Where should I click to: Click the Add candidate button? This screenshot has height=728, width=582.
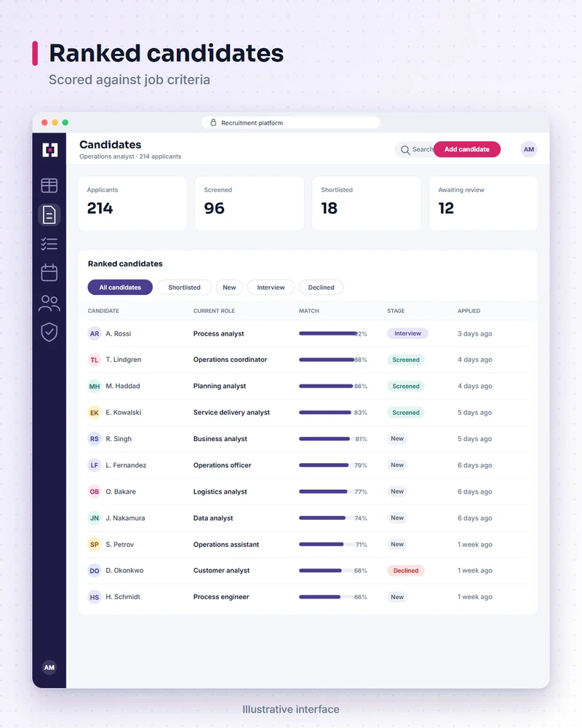[467, 149]
